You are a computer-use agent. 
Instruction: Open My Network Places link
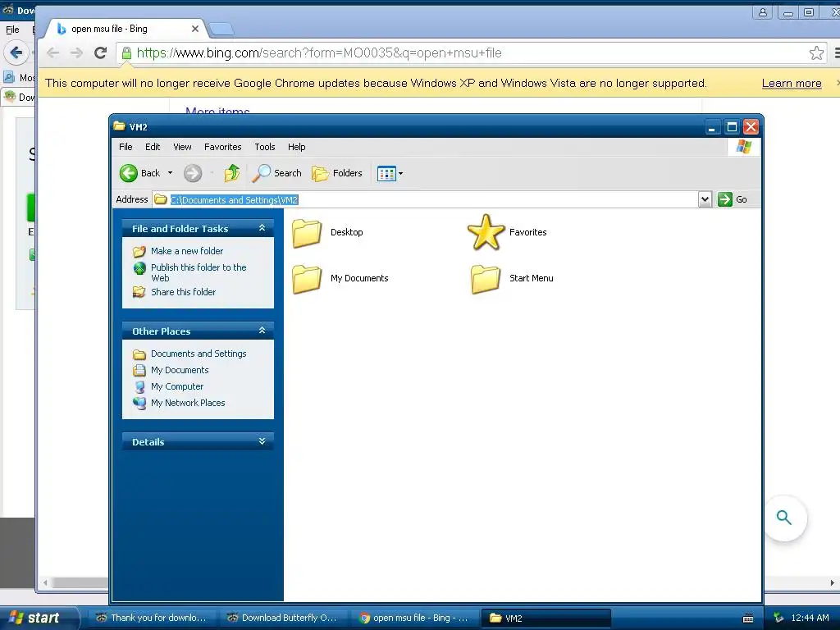click(x=188, y=403)
